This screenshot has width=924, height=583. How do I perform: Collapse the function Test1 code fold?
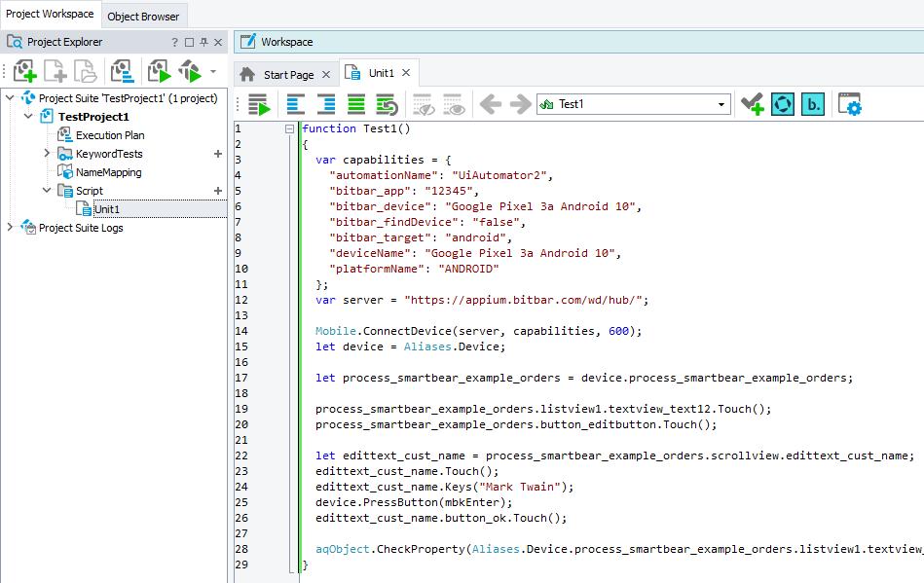(289, 128)
